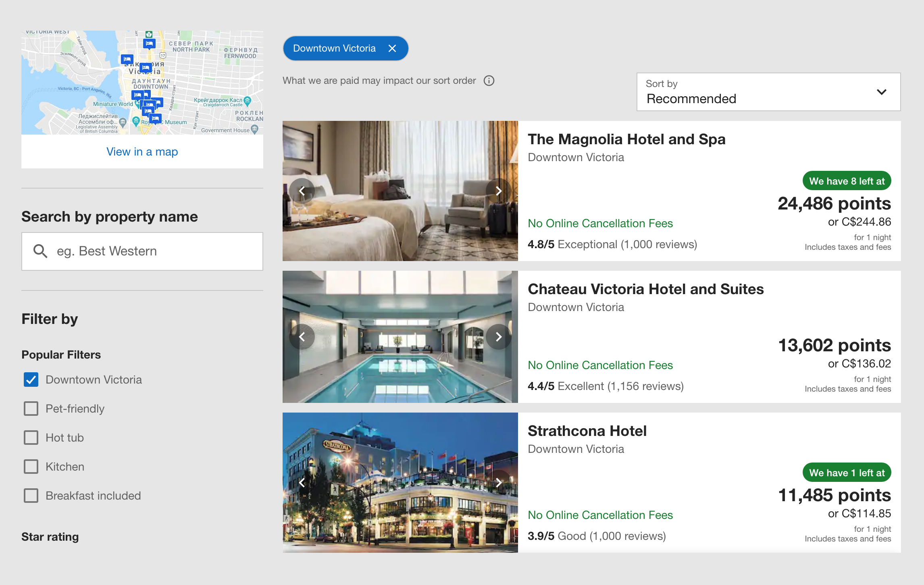The image size is (924, 585).
Task: Click 'We have 8 left at' badge
Action: click(x=847, y=181)
